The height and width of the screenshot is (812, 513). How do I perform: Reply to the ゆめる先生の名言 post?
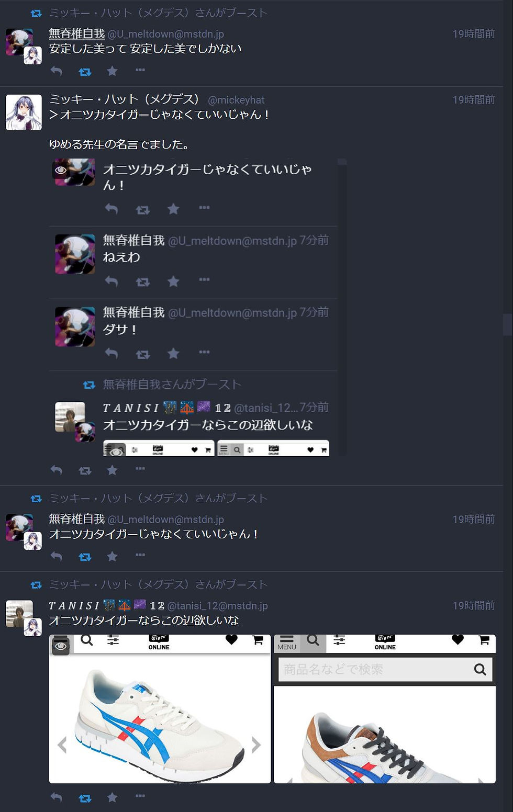point(56,470)
